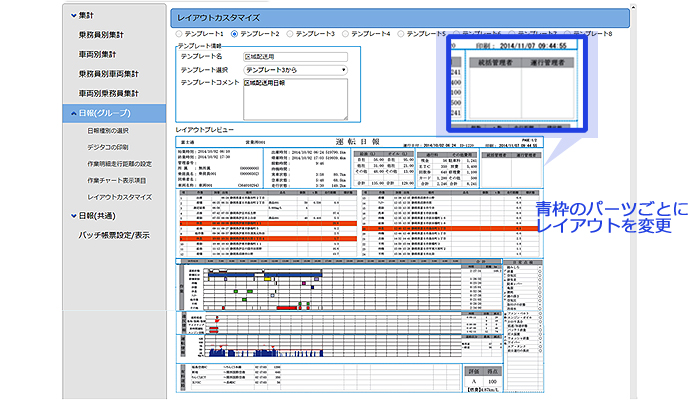Click the レイアウトプレビュー label

[205, 130]
